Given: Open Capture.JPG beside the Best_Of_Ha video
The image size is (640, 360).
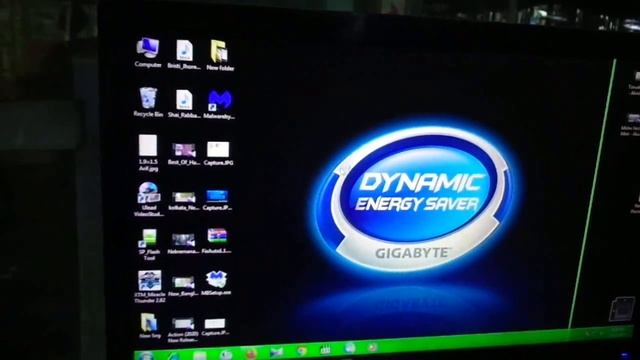Looking at the screenshot, I should 218,153.
